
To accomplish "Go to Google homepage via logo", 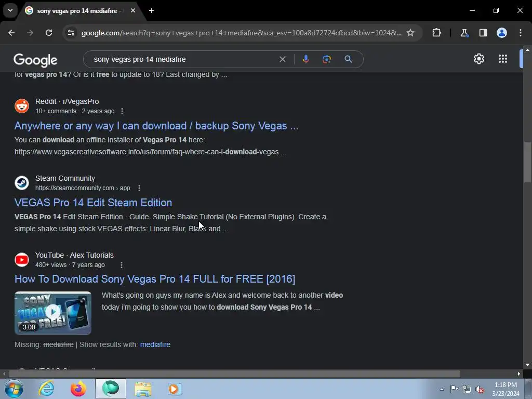I will pyautogui.click(x=35, y=60).
